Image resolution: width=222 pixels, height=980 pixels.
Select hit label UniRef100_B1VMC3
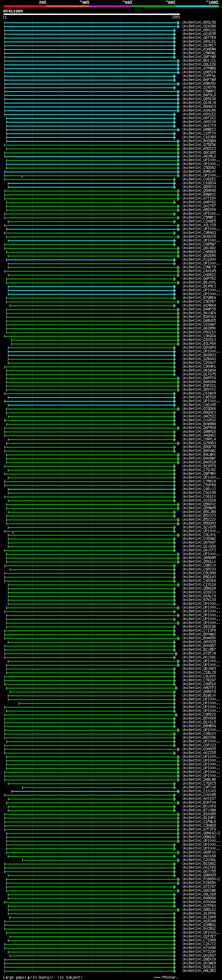coord(199,286)
